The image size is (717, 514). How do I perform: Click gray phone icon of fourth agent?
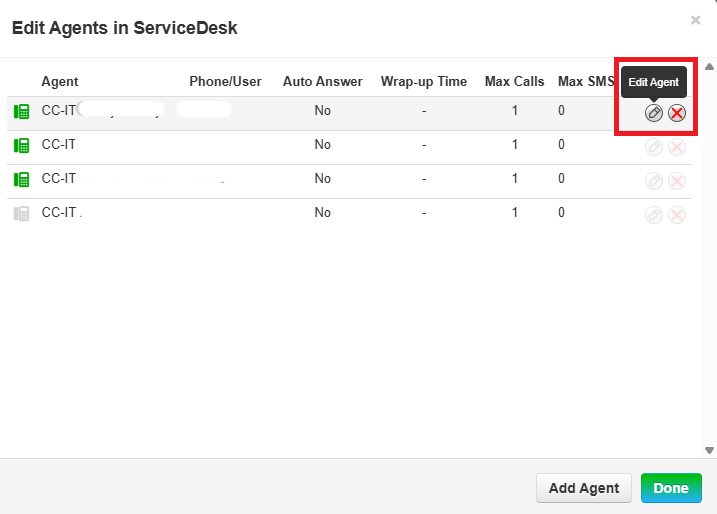[21, 214]
